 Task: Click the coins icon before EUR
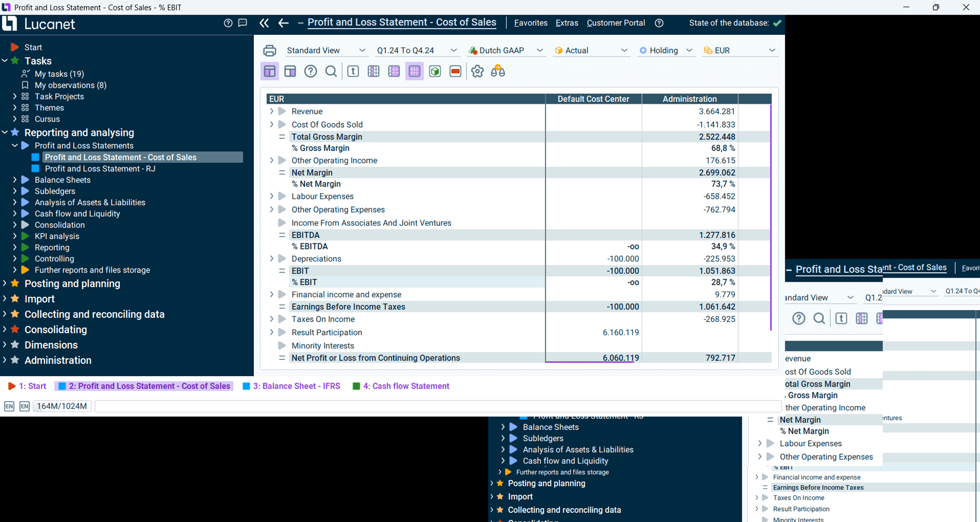pos(708,50)
